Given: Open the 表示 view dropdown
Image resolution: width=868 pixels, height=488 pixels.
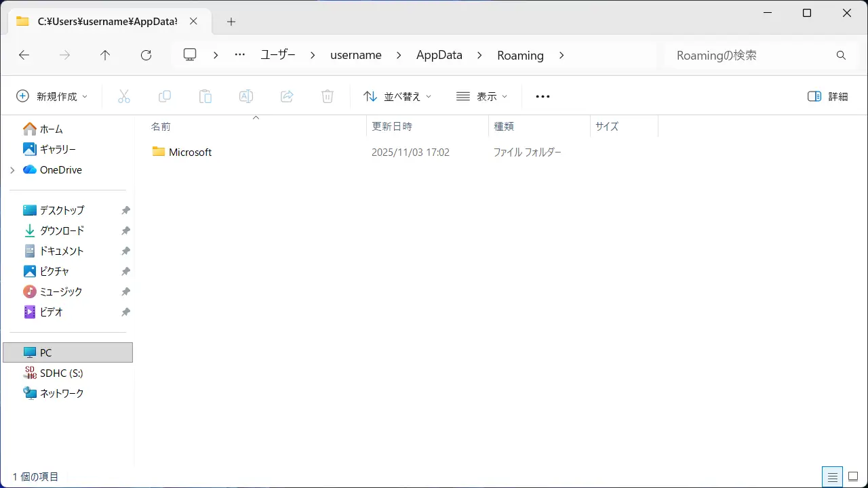Looking at the screenshot, I should pyautogui.click(x=481, y=96).
